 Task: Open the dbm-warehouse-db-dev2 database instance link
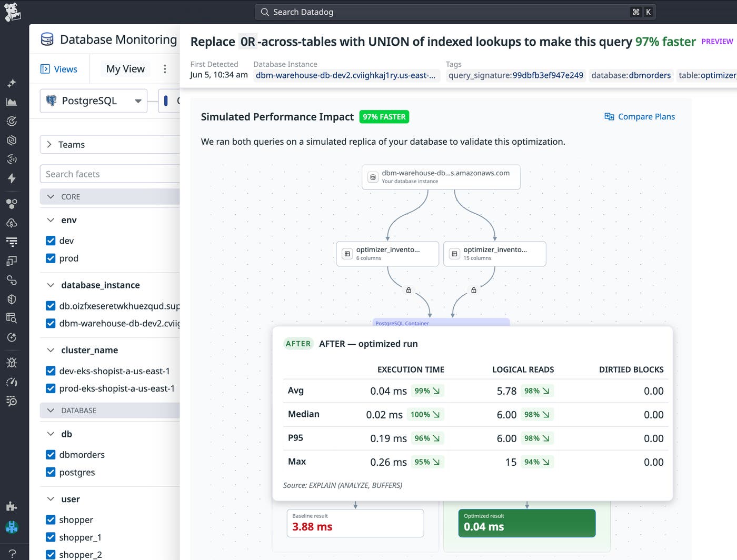345,75
